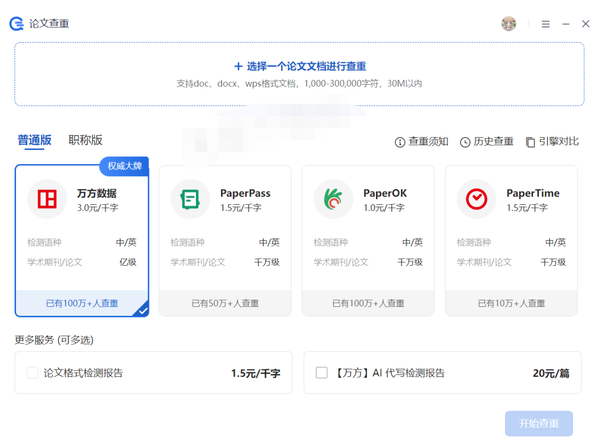Click the 查重须知 info circle icon
Image resolution: width=591 pixels, height=441 pixels.
point(400,142)
